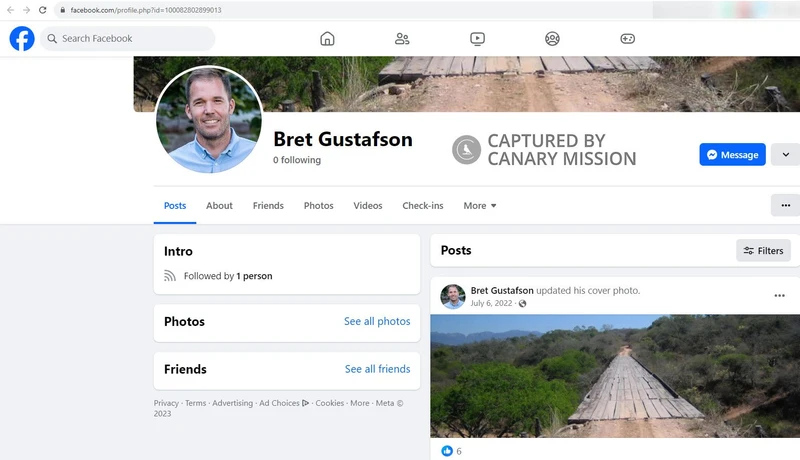This screenshot has height=460, width=800.
Task: Click the magnifier icon in the Facebook search box
Action: click(x=52, y=38)
